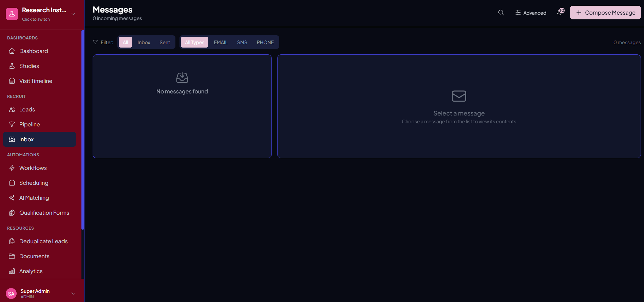
Task: Click the Pipeline funnel icon
Action: click(x=12, y=124)
